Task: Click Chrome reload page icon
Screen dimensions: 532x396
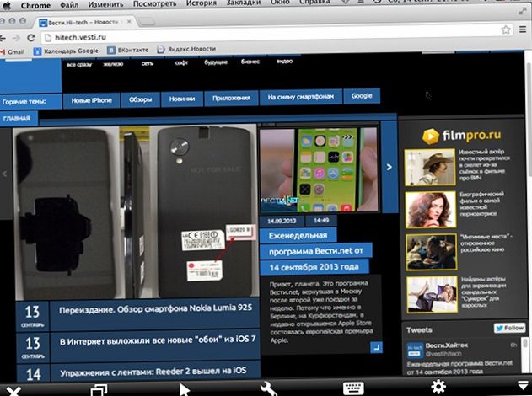Action: 31,38
